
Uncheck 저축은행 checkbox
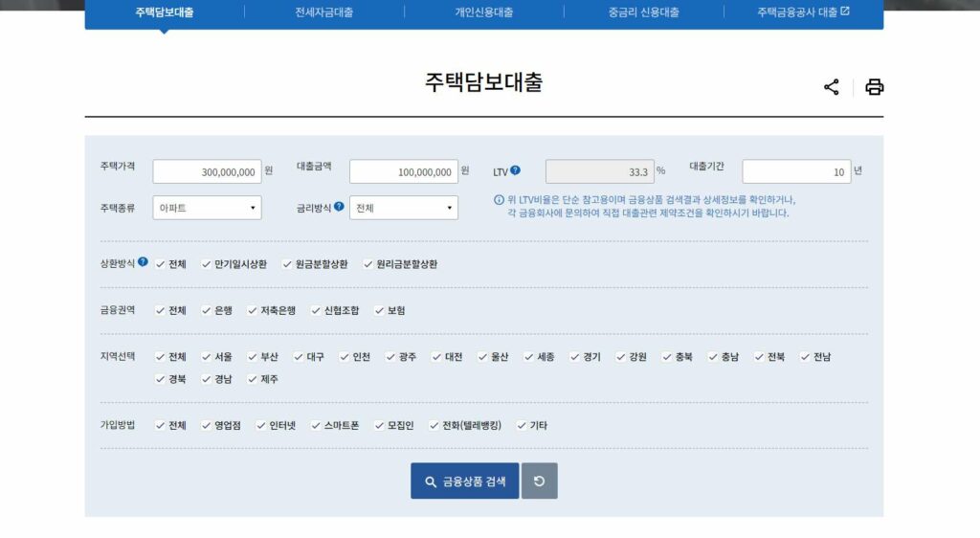pyautogui.click(x=253, y=310)
